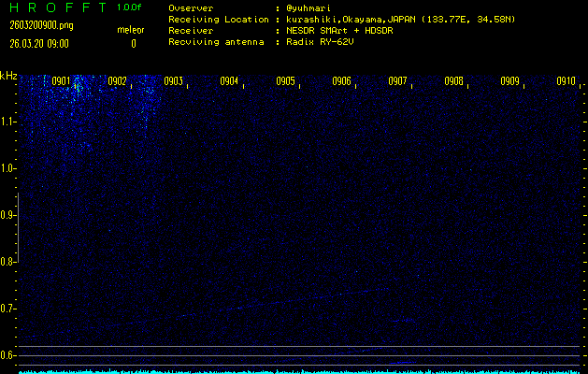Click the meteor count label
The height and width of the screenshot is (374, 588).
pyautogui.click(x=131, y=30)
